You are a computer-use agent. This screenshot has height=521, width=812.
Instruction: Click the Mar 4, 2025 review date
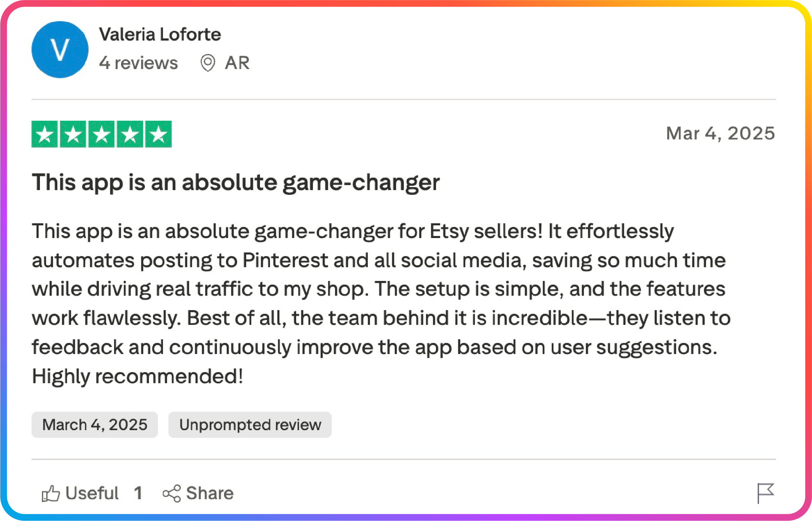720,133
